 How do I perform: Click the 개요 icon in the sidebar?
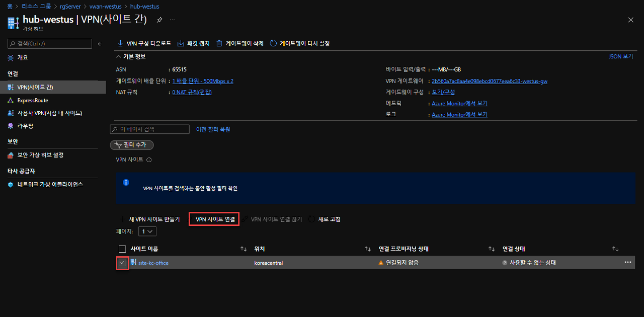point(11,58)
